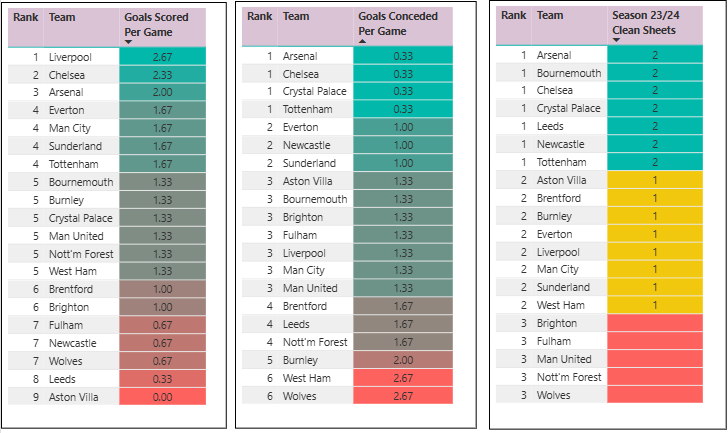Select Crystal Palace in the Goals Conceded table
This screenshot has height=433, width=728.
coord(314,93)
